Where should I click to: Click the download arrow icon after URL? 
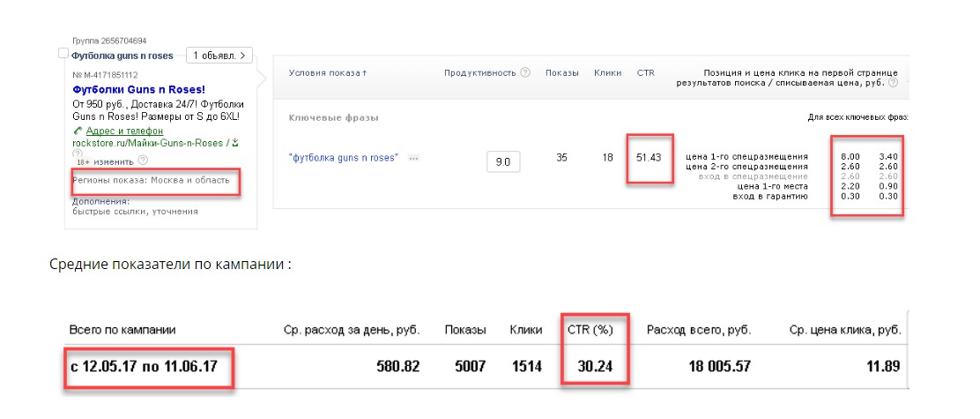(235, 142)
